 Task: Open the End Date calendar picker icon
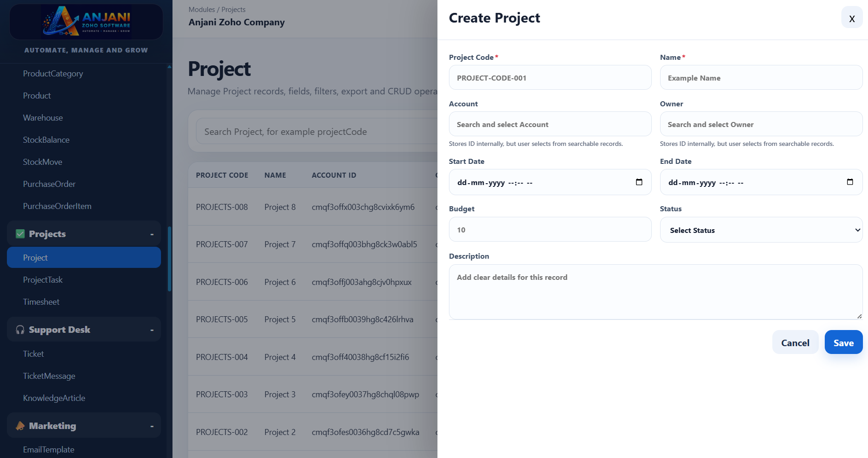tap(850, 182)
